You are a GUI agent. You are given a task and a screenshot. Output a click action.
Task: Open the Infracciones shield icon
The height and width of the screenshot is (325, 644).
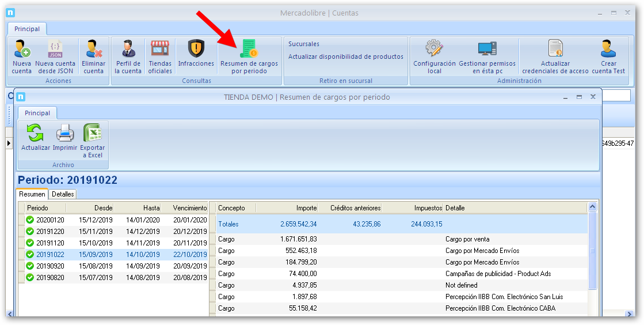196,48
